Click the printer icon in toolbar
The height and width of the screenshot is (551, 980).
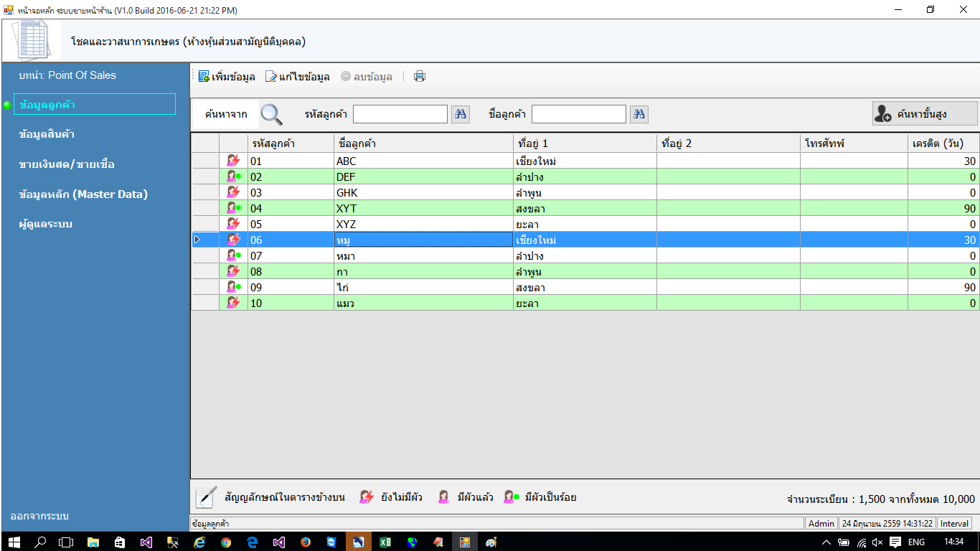[420, 77]
